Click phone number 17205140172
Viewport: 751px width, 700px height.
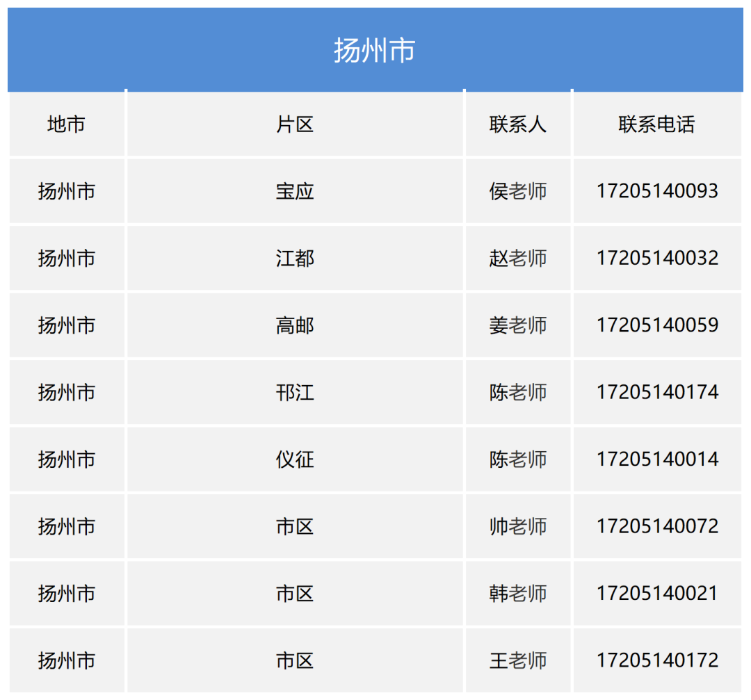pos(657,660)
